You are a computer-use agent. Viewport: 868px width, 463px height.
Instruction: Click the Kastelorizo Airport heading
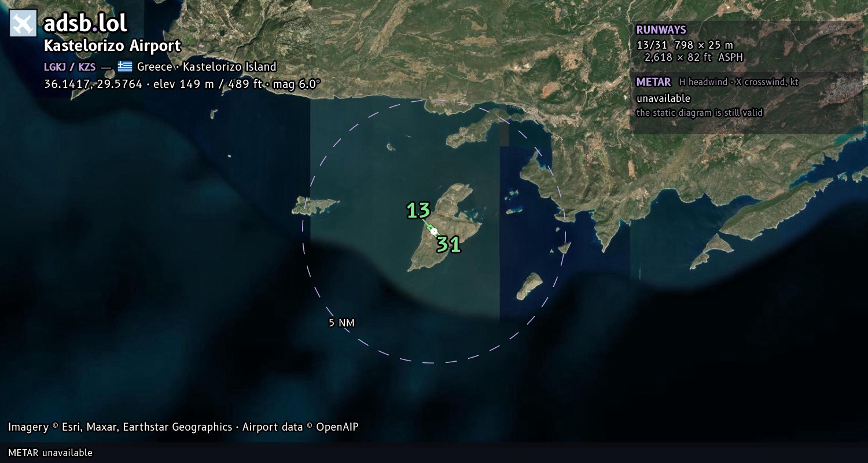112,46
